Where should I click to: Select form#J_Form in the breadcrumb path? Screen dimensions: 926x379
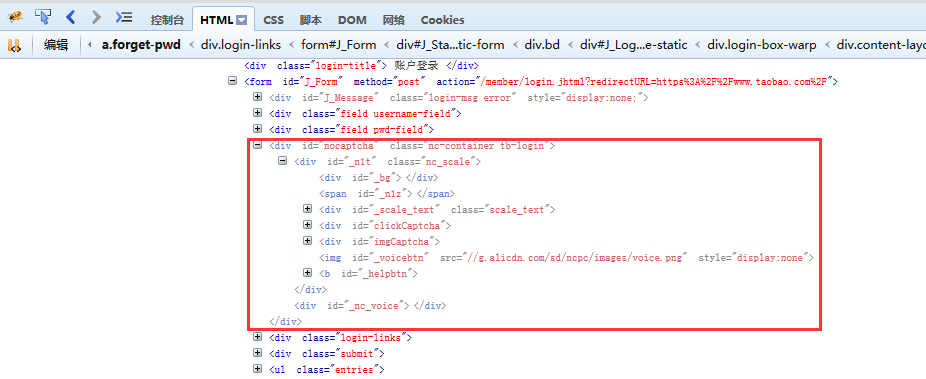tap(338, 45)
